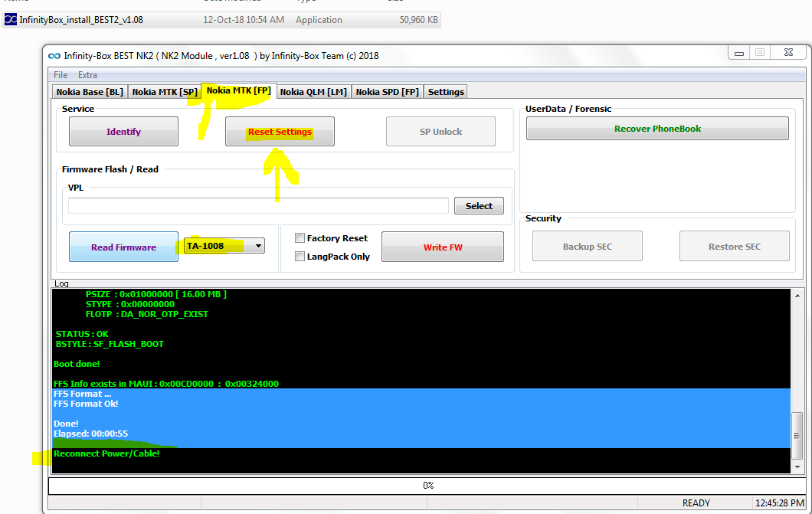Click the 12:45:28 PM status bar clock
This screenshot has width=812, height=514.
click(x=779, y=503)
